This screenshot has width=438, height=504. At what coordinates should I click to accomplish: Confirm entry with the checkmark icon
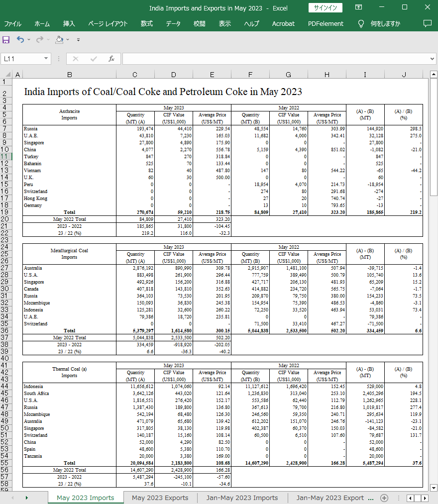coord(94,59)
